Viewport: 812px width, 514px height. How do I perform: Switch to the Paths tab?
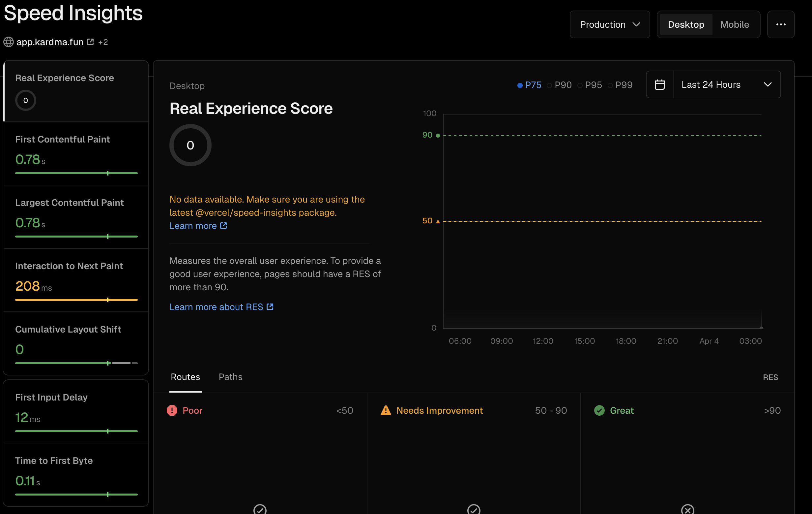[230, 377]
